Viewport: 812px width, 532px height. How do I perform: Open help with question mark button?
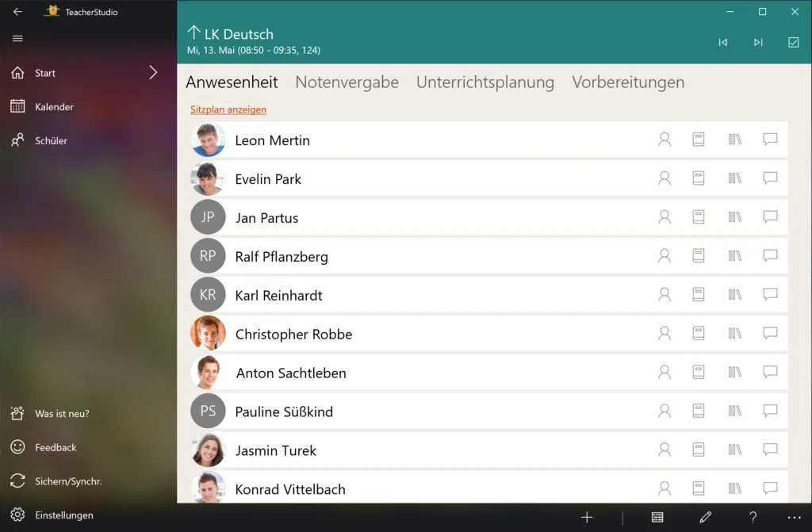(753, 517)
